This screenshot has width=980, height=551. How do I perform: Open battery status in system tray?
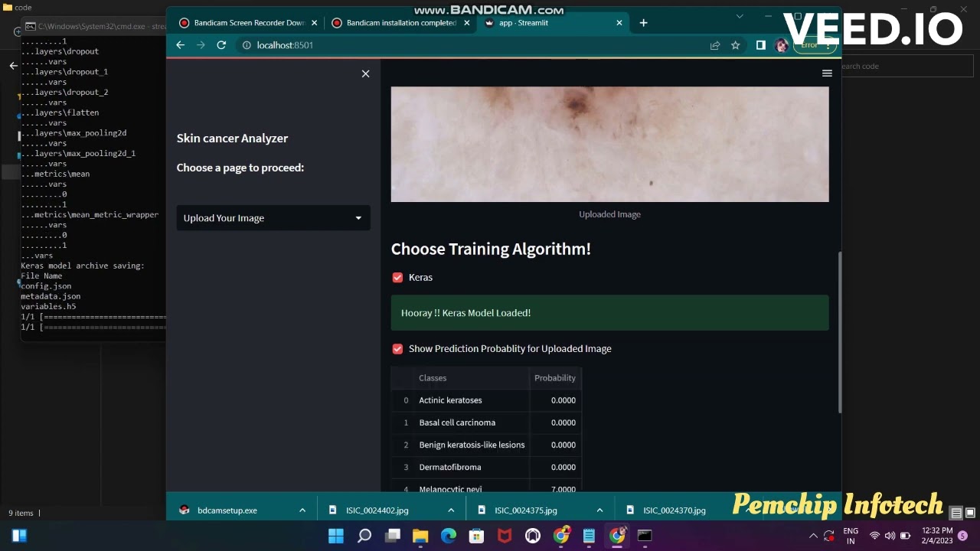(x=906, y=536)
